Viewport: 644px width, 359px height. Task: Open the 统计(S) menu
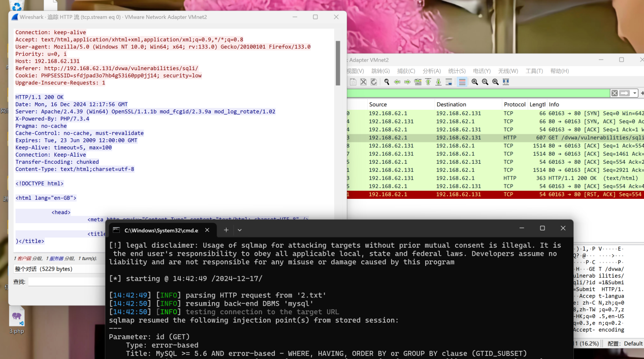(457, 71)
